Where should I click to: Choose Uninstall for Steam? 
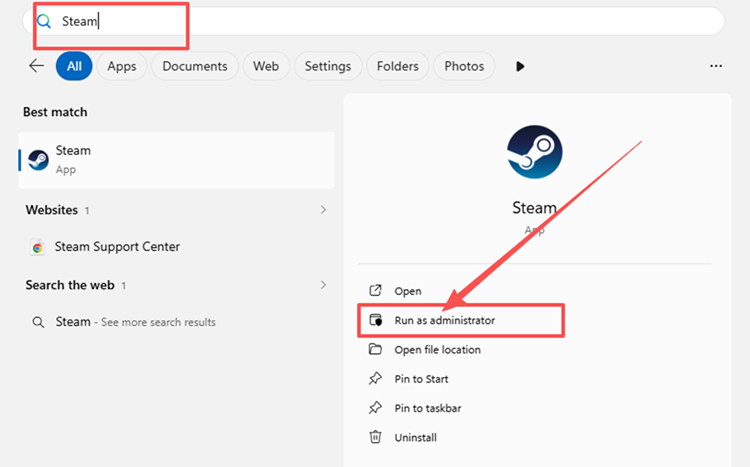(415, 437)
